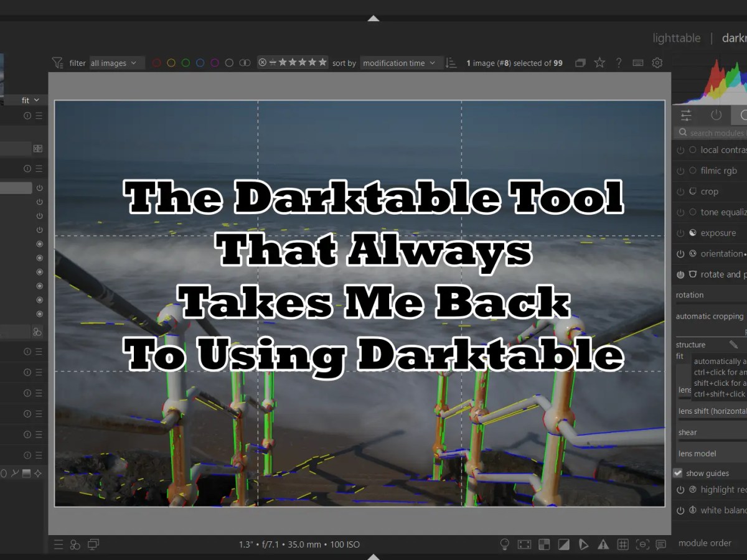The width and height of the screenshot is (747, 560).
Task: Click the search modules field
Action: 711,133
